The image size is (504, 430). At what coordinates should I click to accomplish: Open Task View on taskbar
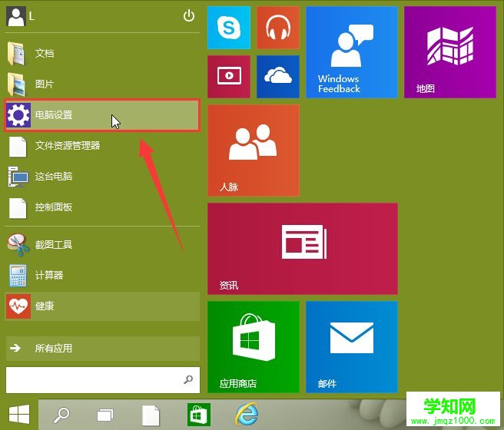point(105,415)
